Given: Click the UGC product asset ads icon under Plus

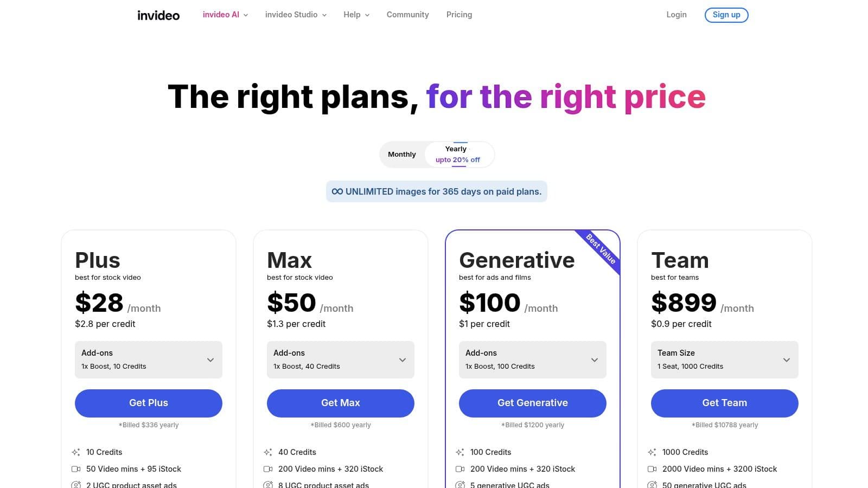Looking at the screenshot, I should tap(76, 485).
